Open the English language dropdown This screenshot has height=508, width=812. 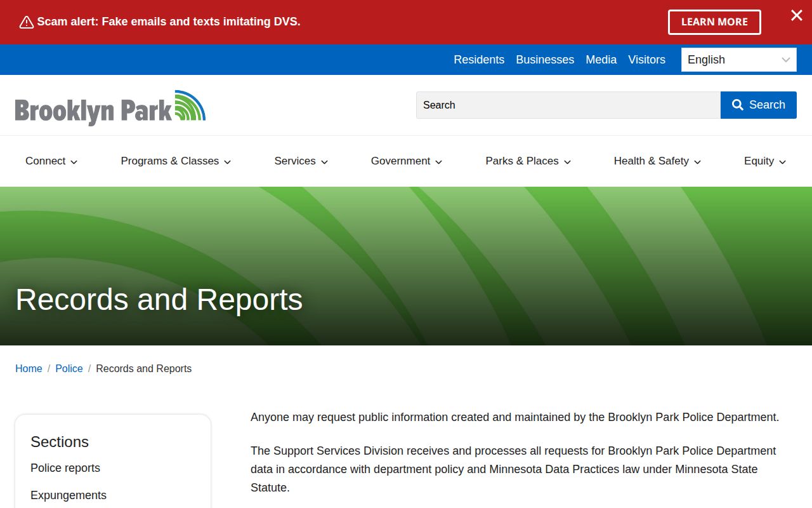pyautogui.click(x=739, y=60)
